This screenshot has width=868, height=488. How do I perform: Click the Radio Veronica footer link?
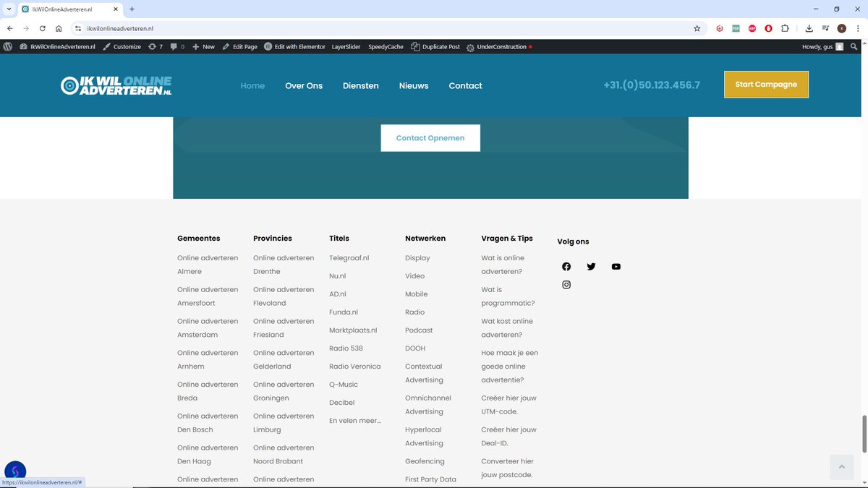point(354,367)
